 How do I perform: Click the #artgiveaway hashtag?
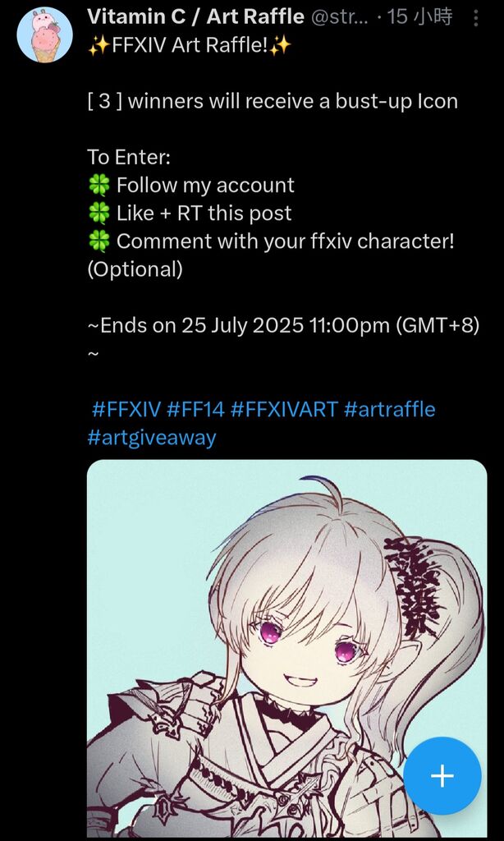click(x=152, y=438)
